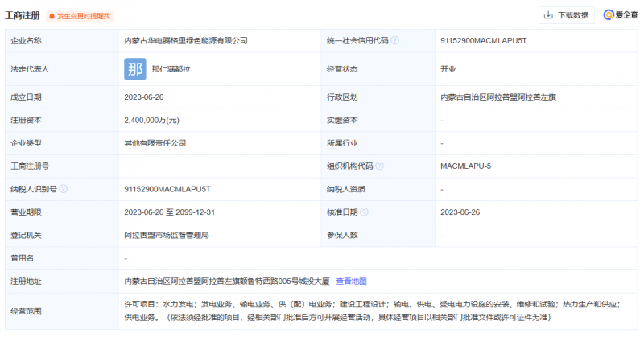This screenshot has width=644, height=337.
Task: Click the 下载数据 download button
Action: coord(567,15)
